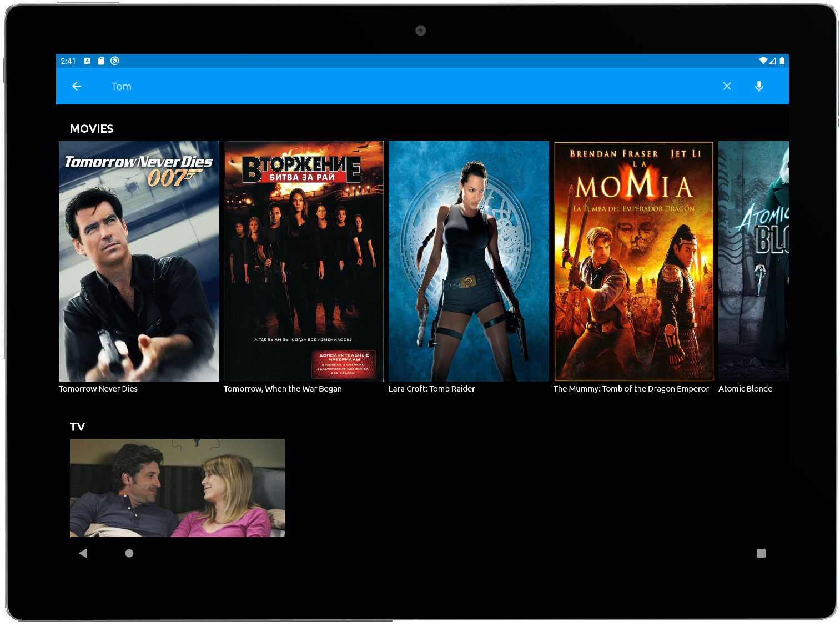Start voice search with the microphone icon
Screen dimensions: 840x626
[759, 86]
